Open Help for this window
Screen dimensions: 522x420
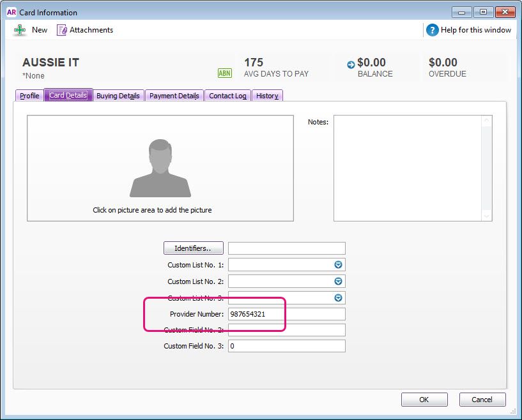click(469, 30)
